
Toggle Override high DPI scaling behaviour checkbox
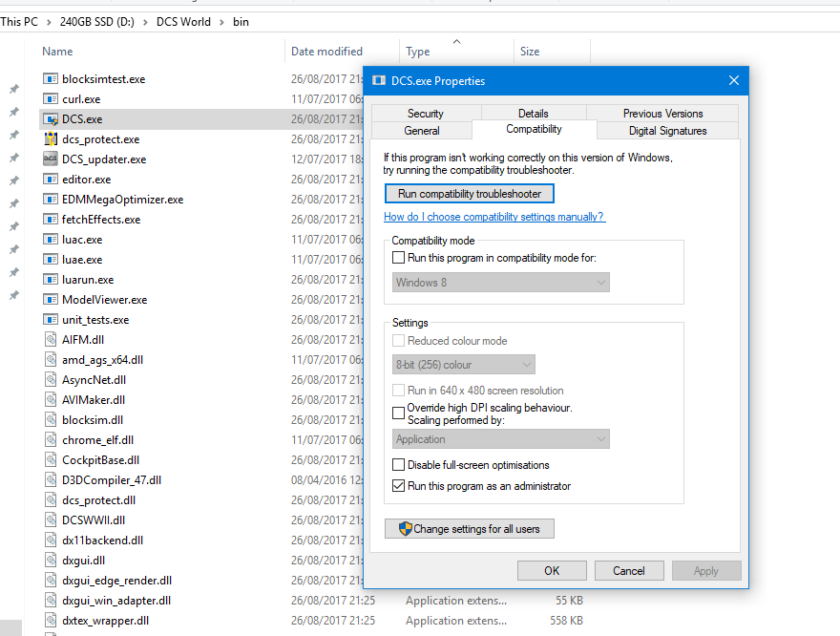tap(399, 413)
